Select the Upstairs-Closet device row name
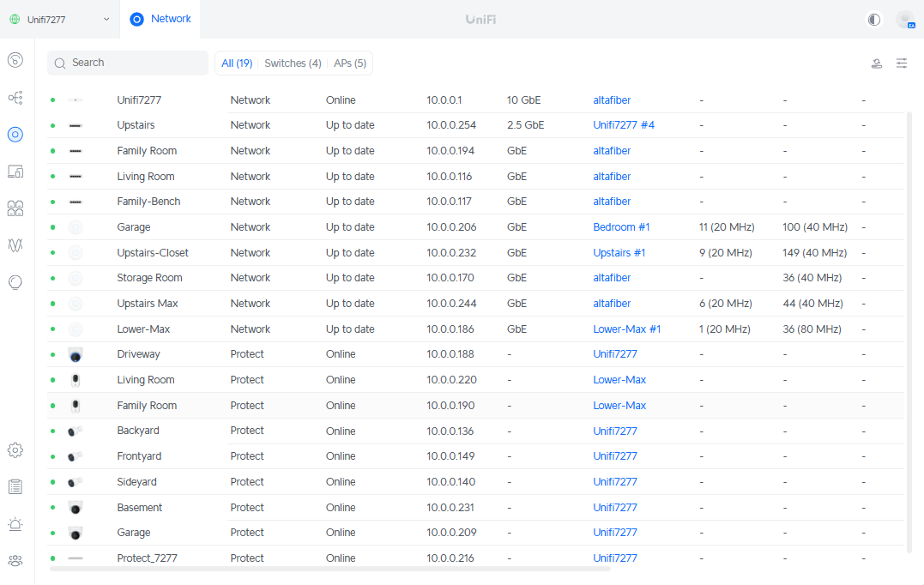Screen dimensions: 924x585 (153, 253)
